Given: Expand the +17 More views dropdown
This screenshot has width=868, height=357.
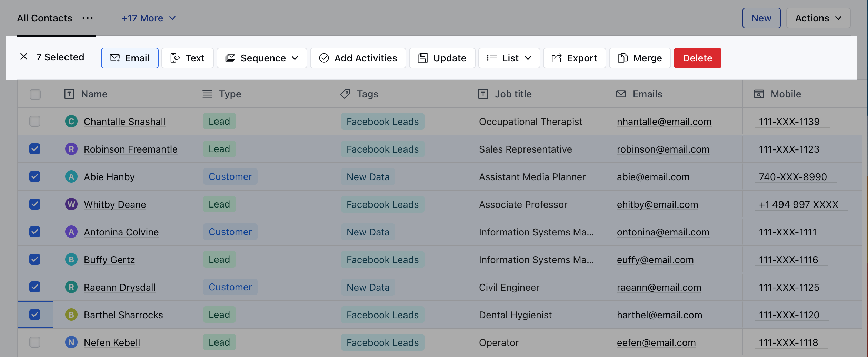Looking at the screenshot, I should [148, 18].
